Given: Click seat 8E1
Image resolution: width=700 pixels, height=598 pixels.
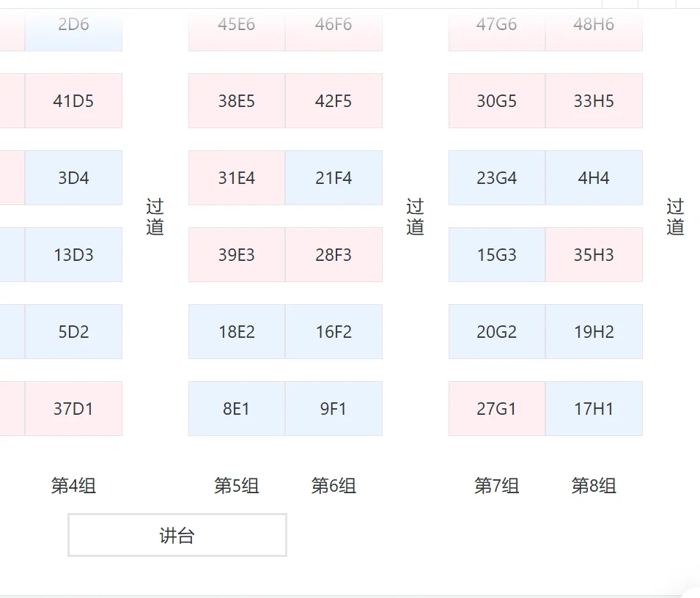Looking at the screenshot, I should coord(237,409).
